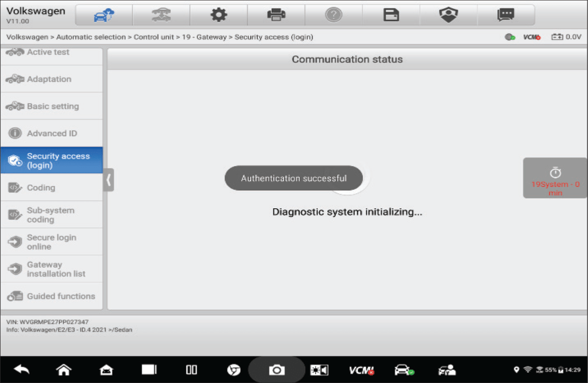Image resolution: width=588 pixels, height=383 pixels.
Task: Select Security access (login) item
Action: (51, 160)
